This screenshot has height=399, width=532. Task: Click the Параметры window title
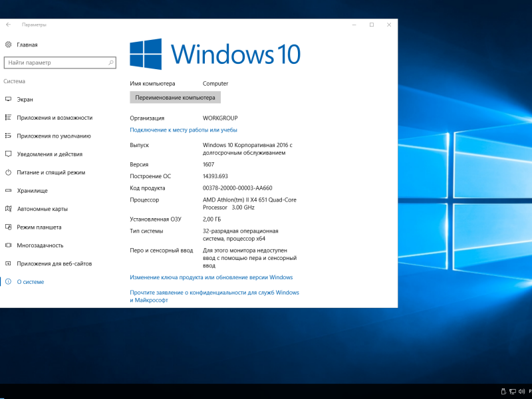[x=34, y=25]
